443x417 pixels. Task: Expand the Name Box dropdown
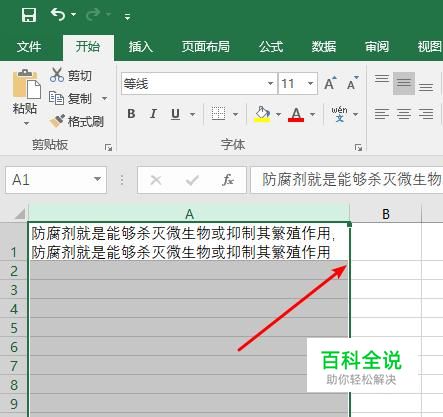(x=97, y=180)
